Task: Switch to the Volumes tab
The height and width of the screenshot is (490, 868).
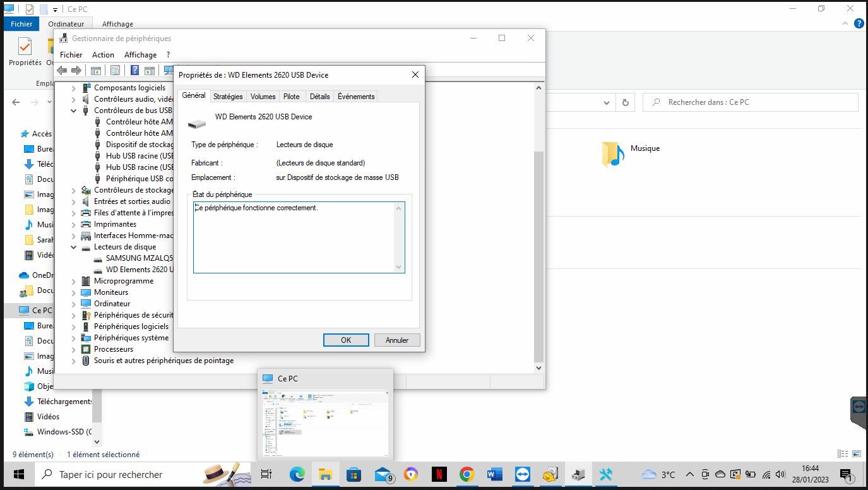Action: pos(263,97)
